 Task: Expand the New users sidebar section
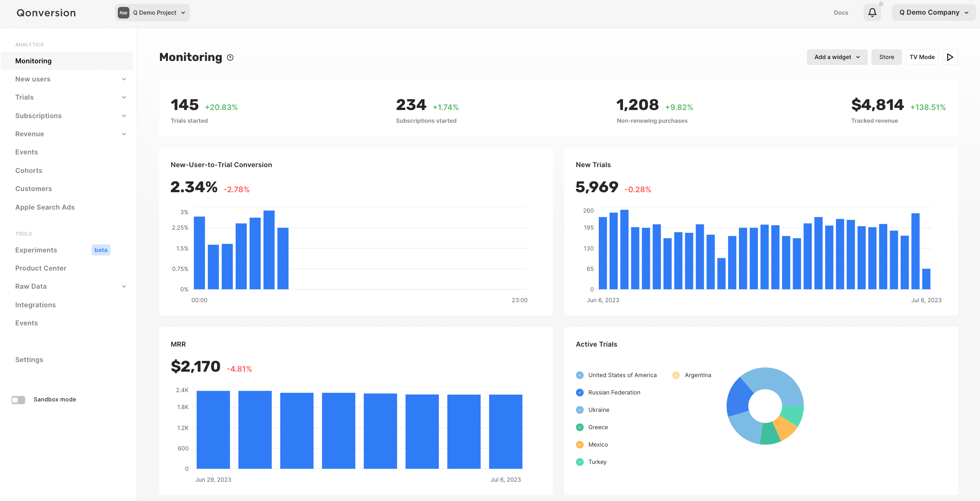pos(124,79)
